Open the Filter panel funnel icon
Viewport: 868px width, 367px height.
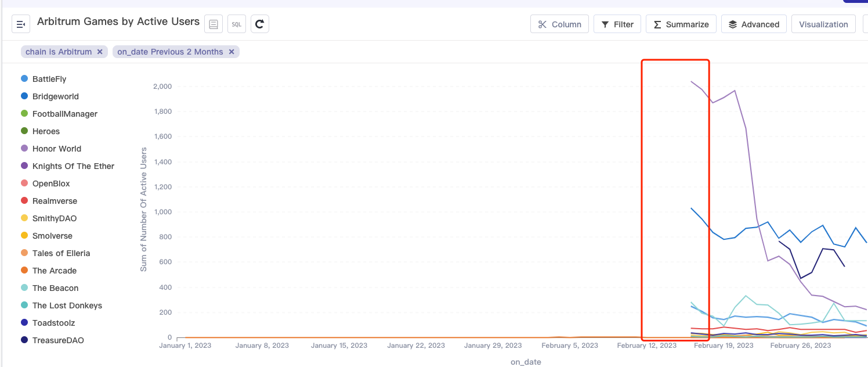(x=617, y=24)
